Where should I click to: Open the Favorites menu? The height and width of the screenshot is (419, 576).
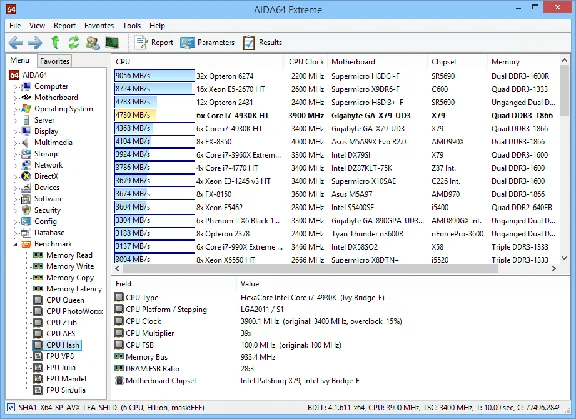[x=99, y=25]
